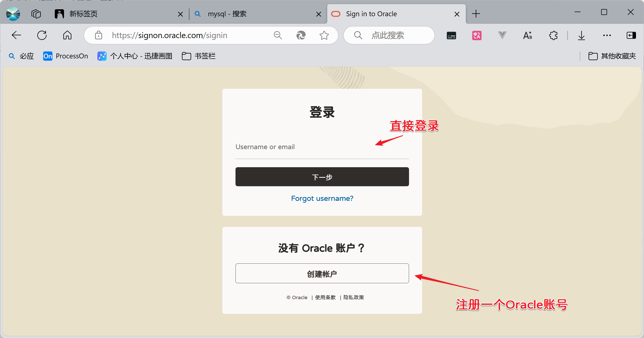Close the mysql - 搜索 tab
This screenshot has height=338, width=644.
[x=319, y=14]
